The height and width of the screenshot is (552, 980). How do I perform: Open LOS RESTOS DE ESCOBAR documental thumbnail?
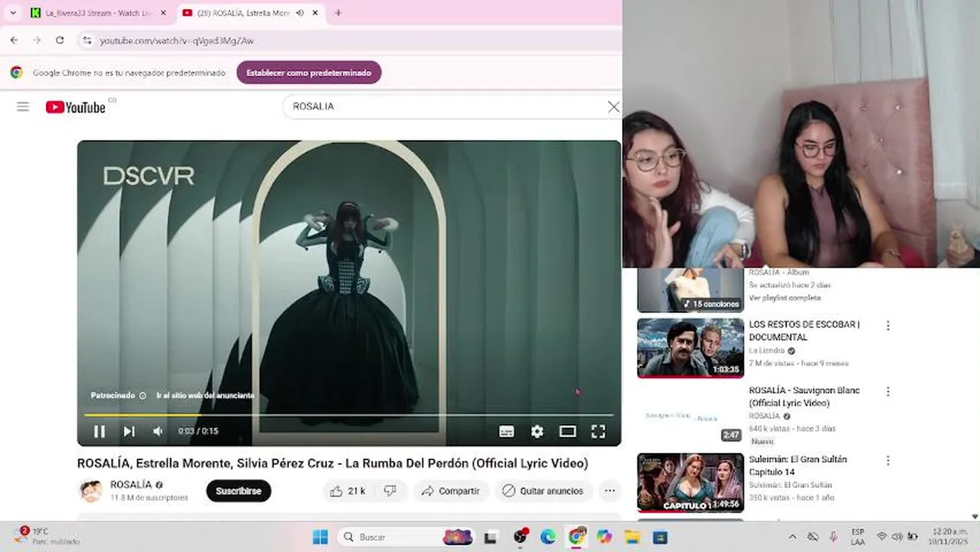point(690,348)
